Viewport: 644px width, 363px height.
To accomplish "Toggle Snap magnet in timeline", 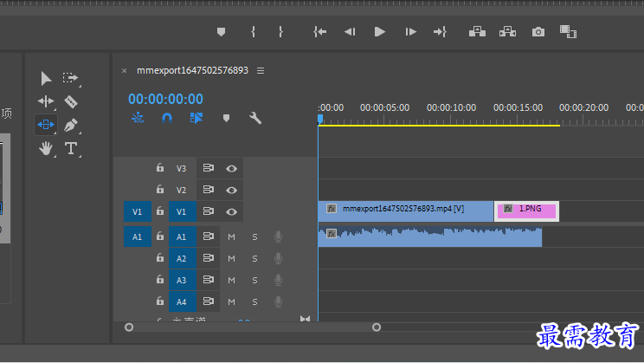I will coord(167,119).
